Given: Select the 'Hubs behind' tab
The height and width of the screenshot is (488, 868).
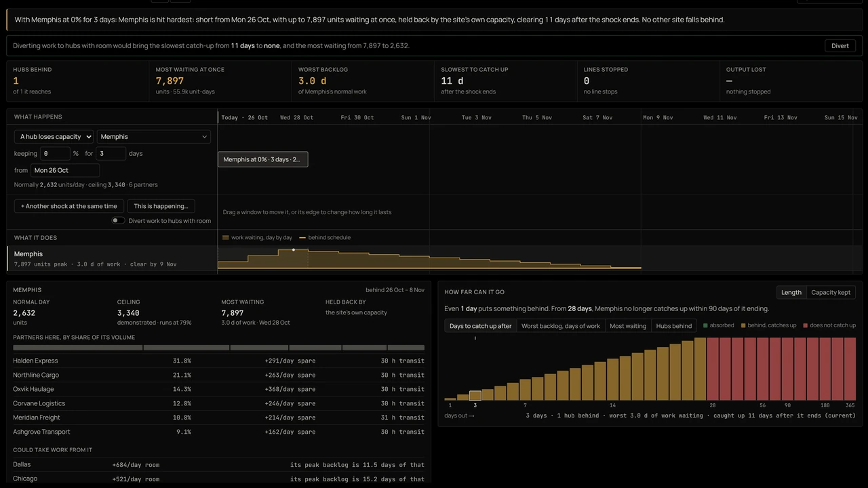Looking at the screenshot, I should tap(674, 326).
